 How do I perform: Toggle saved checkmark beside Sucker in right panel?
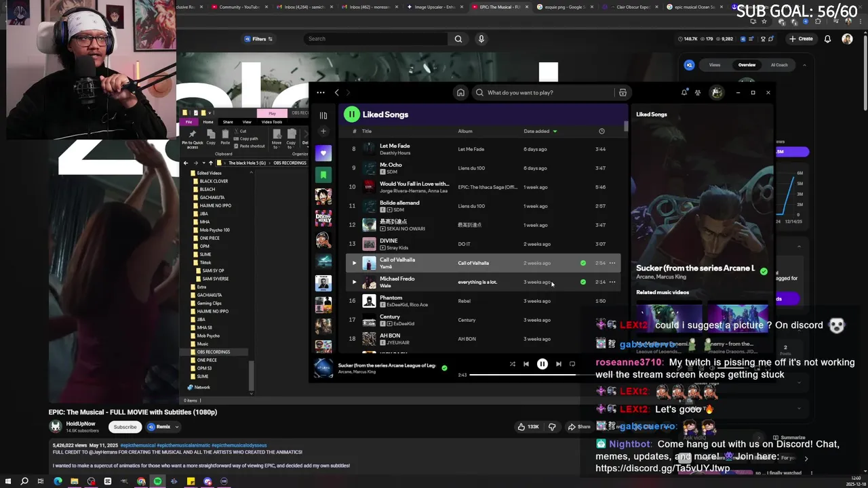tap(764, 271)
